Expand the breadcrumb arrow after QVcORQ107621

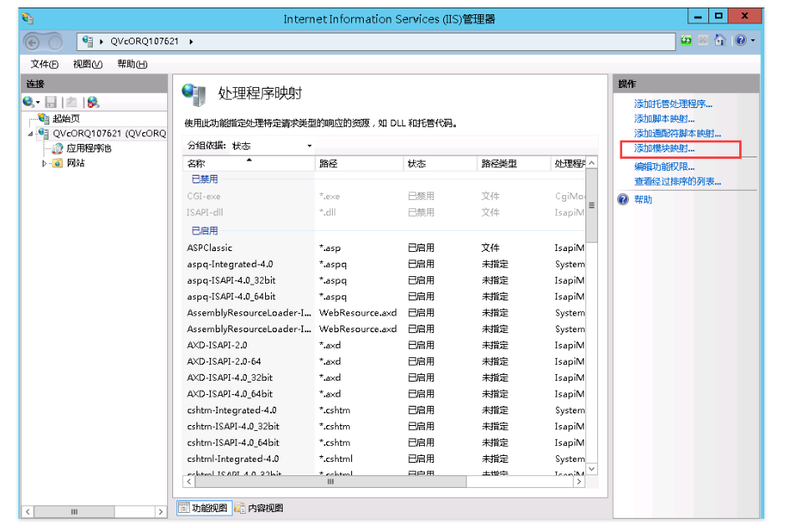(192, 42)
